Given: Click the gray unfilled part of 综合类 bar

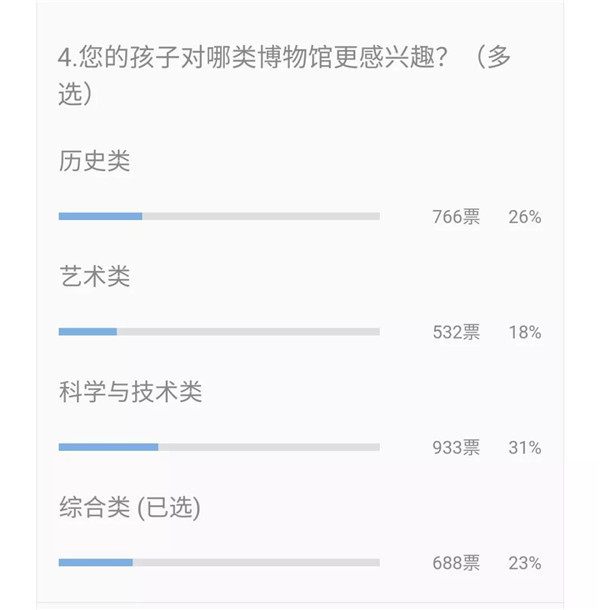Looking at the screenshot, I should [256, 563].
